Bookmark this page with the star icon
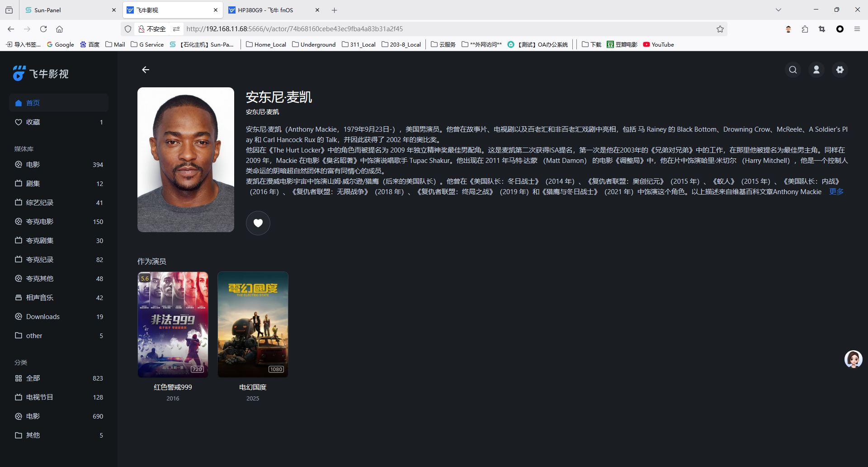Screen dimensions: 868x467 720,29
